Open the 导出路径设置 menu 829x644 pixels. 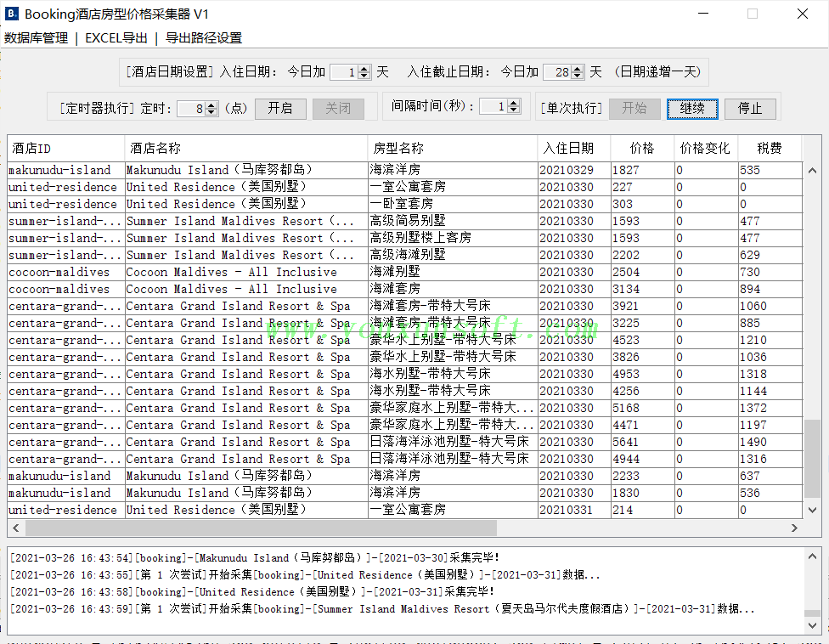click(x=204, y=38)
